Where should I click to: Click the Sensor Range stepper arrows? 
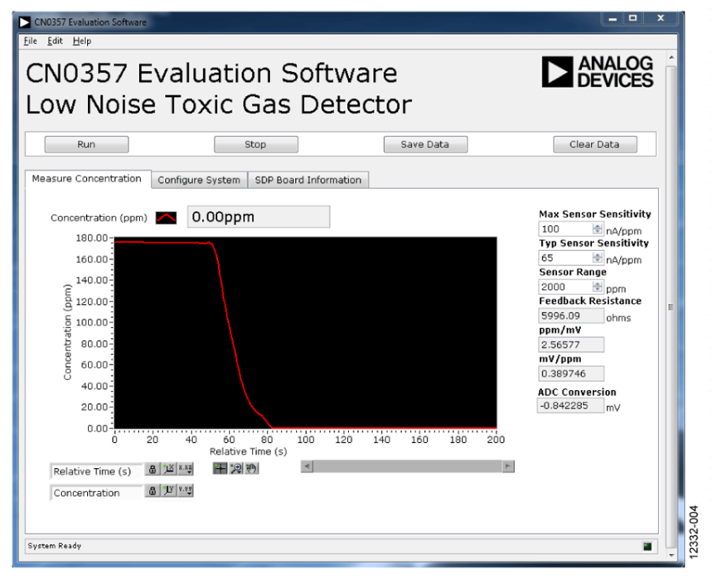595,287
